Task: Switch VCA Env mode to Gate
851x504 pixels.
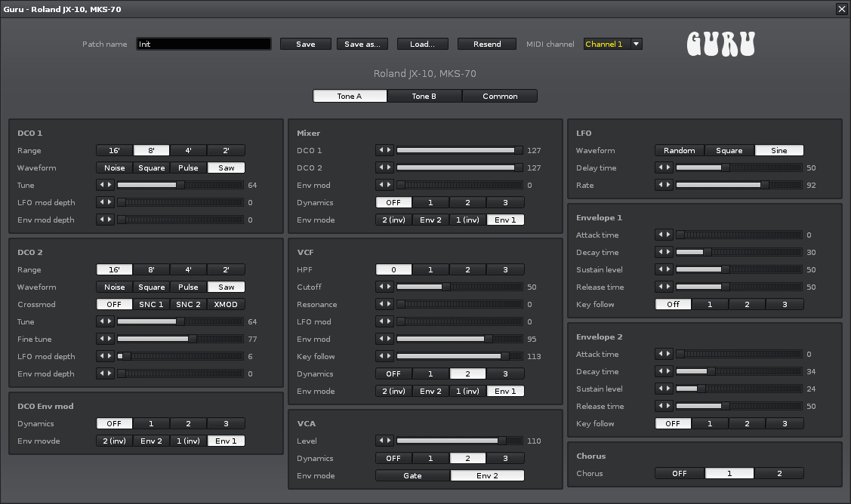Action: click(412, 476)
